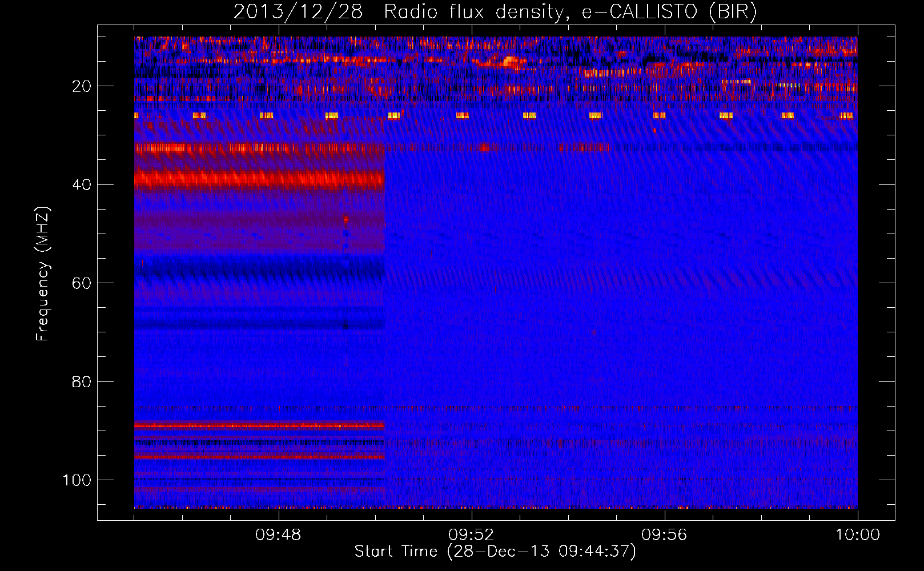Click the 'Frequency (MHZ)' axis label
Viewport: 924px width, 571px height.
[x=43, y=274]
